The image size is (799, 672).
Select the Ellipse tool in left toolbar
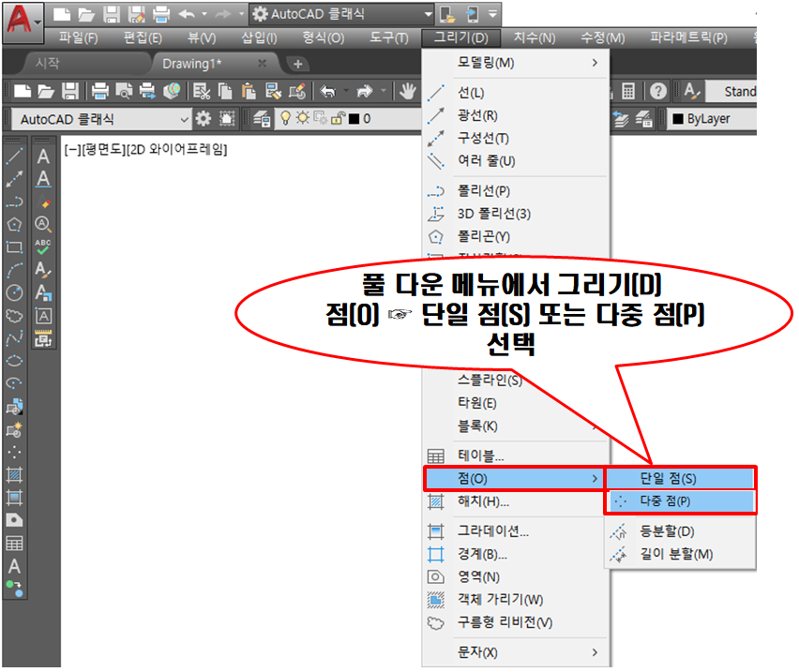(14, 361)
